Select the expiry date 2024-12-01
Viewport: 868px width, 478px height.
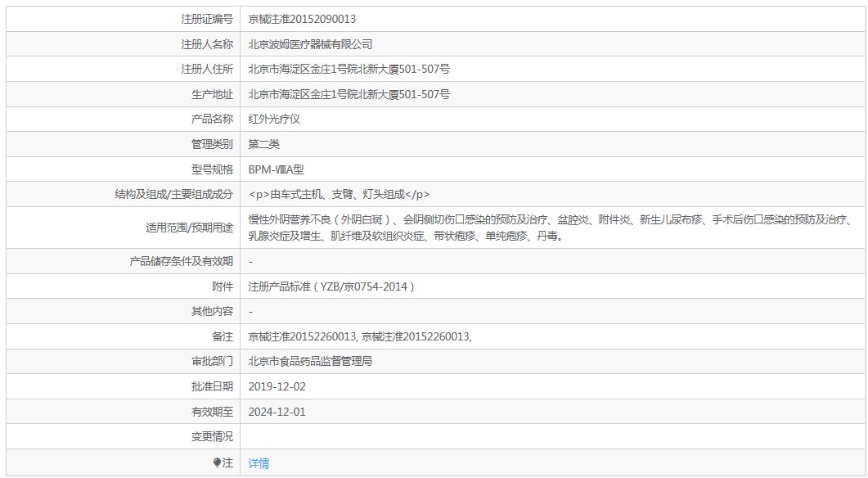coord(277,412)
